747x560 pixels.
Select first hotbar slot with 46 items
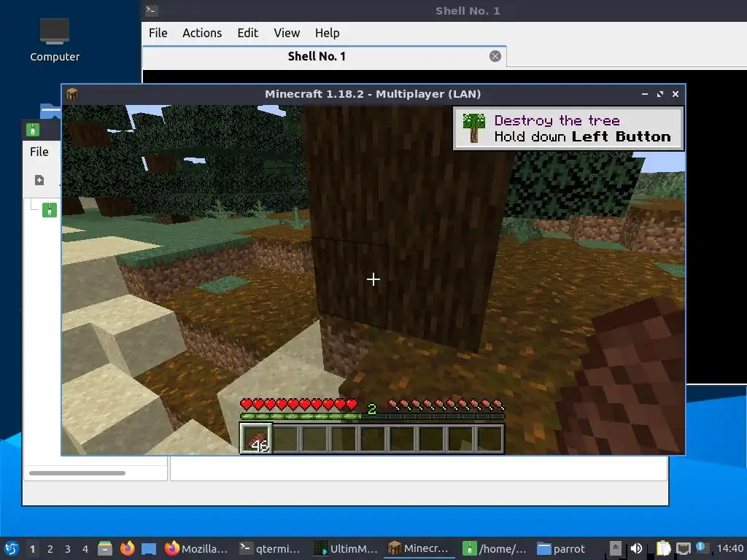click(256, 438)
